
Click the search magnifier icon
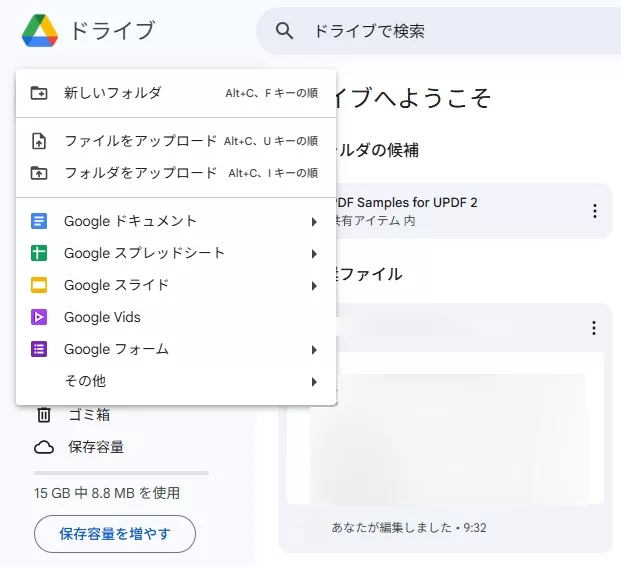[x=284, y=30]
